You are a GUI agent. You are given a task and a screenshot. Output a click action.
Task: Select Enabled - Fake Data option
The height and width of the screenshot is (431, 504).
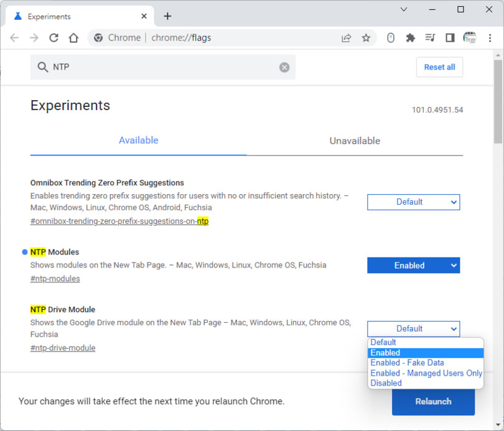tap(425, 363)
